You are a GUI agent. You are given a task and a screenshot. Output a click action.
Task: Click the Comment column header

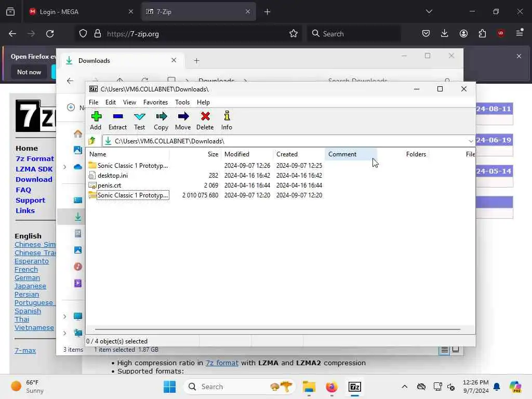tap(351, 154)
